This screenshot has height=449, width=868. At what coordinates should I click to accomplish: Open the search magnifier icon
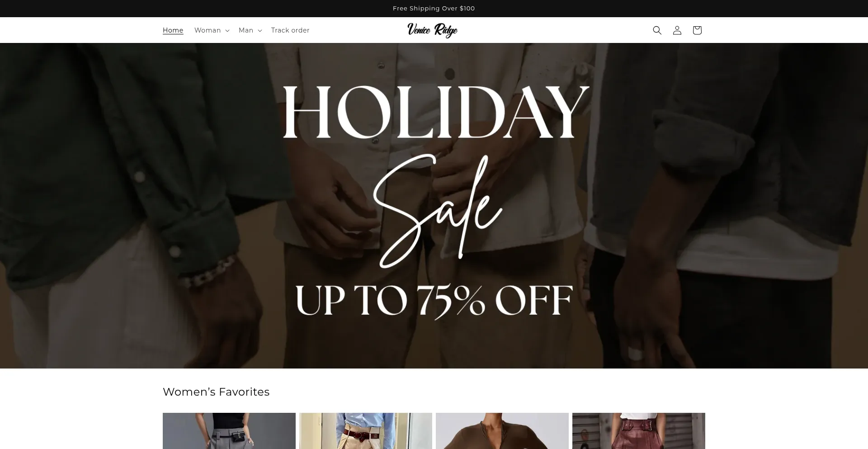click(657, 30)
